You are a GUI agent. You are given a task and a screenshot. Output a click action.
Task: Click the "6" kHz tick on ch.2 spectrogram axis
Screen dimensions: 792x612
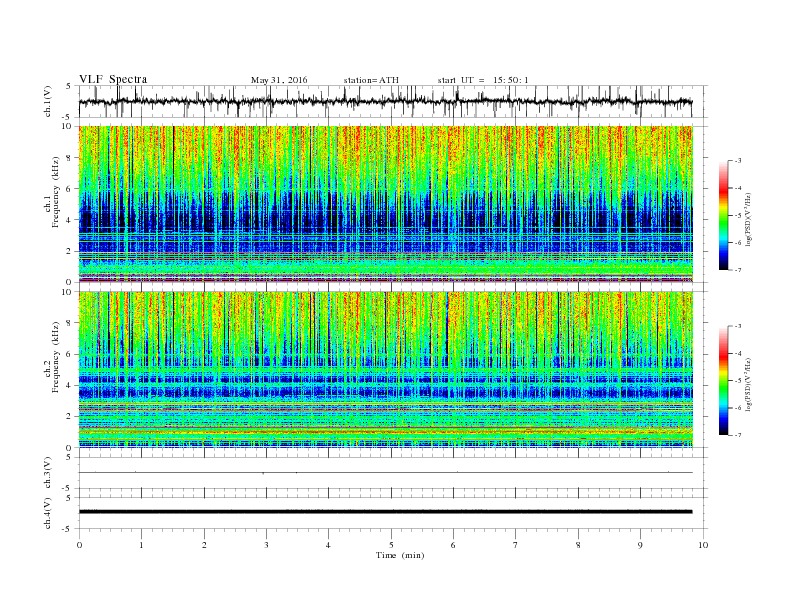[x=69, y=354]
